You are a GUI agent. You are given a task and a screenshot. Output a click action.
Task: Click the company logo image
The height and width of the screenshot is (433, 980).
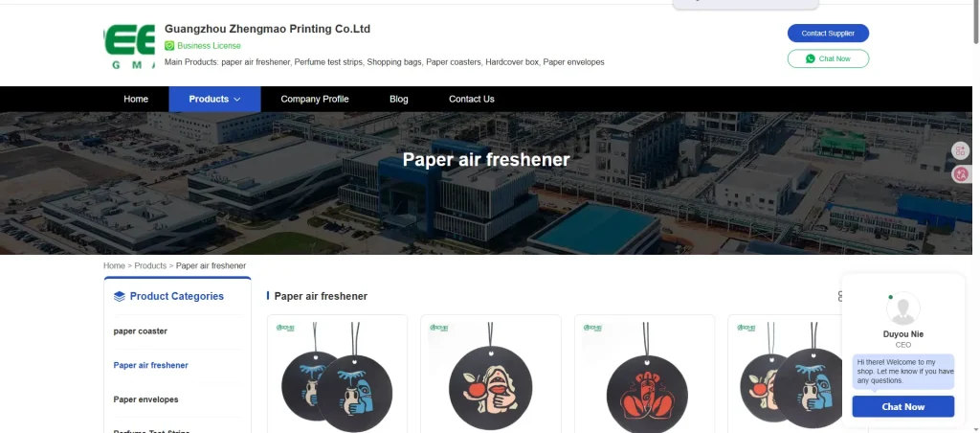coord(129,47)
